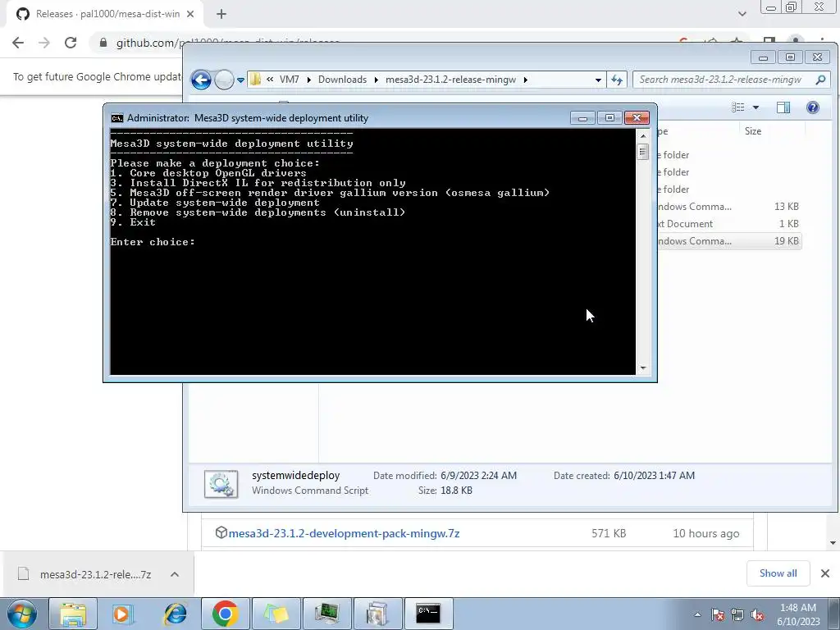This screenshot has height=630, width=840.
Task: Click yellow folder stack icon in taskbar
Action: (276, 614)
